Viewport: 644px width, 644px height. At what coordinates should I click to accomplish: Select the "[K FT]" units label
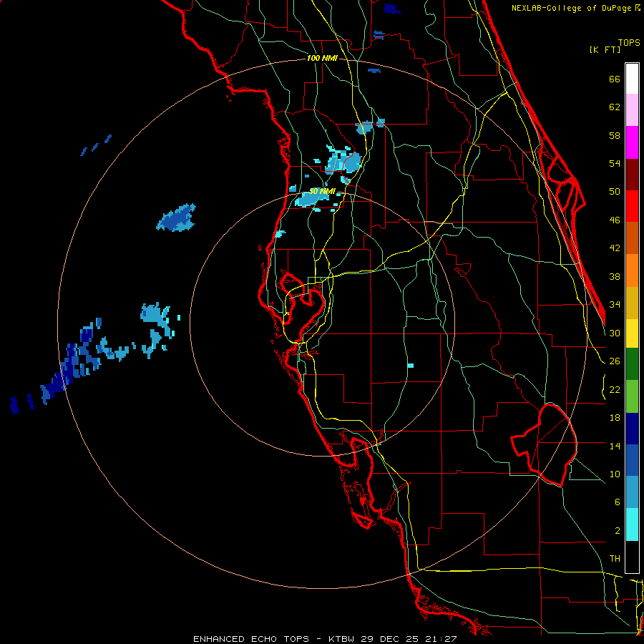click(605, 49)
